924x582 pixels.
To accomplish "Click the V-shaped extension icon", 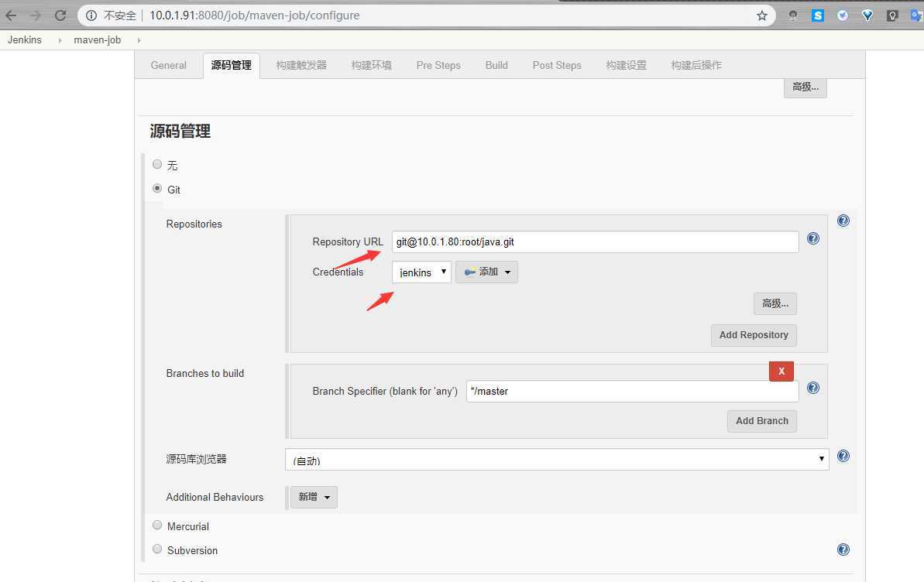I will click(x=867, y=15).
